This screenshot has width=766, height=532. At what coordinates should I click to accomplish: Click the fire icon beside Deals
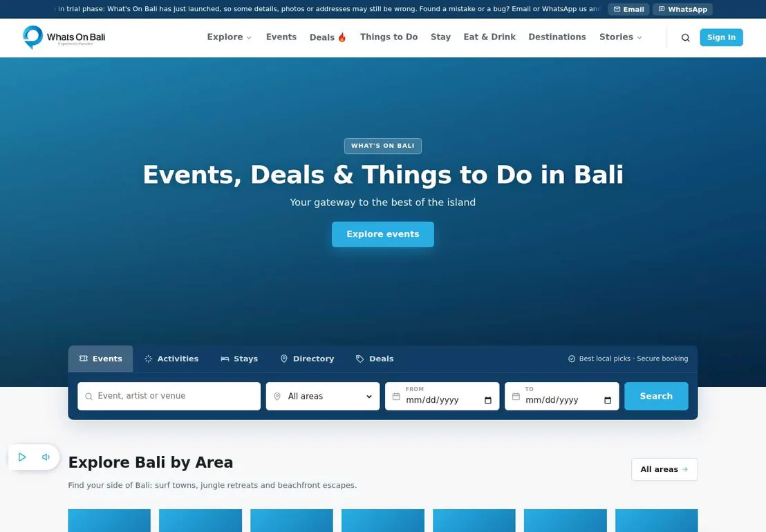[342, 37]
